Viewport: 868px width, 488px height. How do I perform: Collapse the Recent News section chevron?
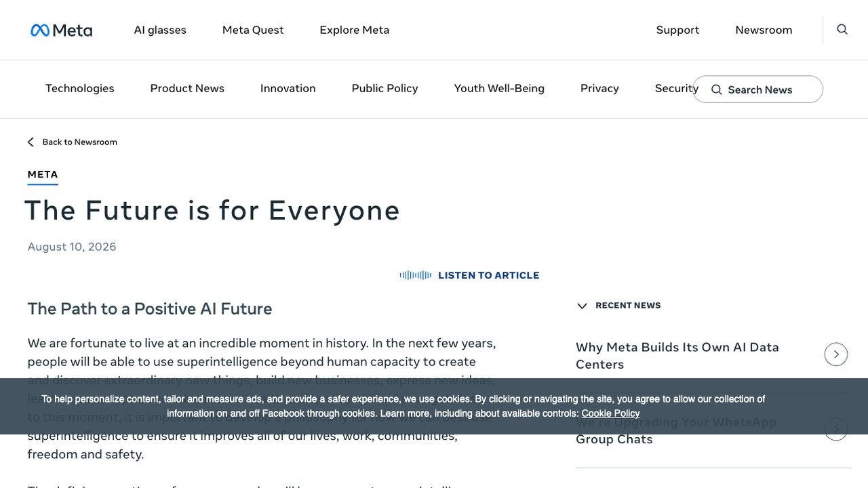[x=582, y=306]
